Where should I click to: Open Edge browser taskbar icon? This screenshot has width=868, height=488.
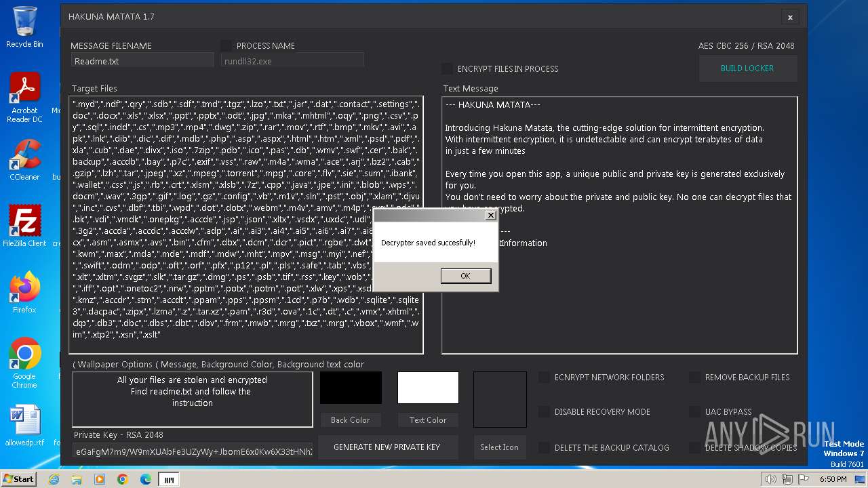pyautogui.click(x=145, y=479)
